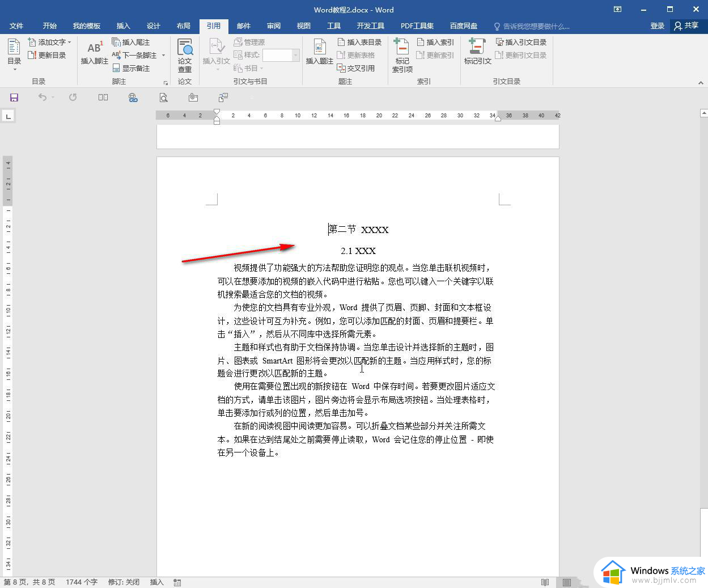This screenshot has width=708, height=588.
Task: Click the document comment icon in quick toolbar
Action: click(223, 98)
